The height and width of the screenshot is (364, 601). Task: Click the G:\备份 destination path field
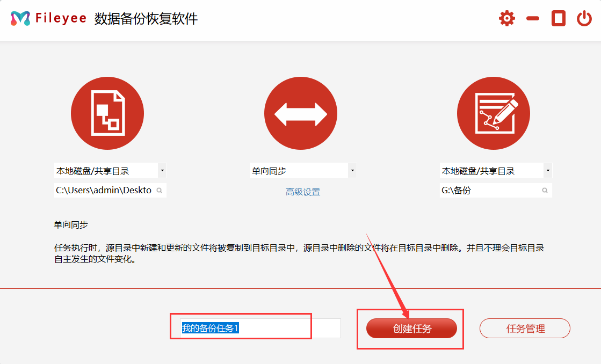pos(489,191)
